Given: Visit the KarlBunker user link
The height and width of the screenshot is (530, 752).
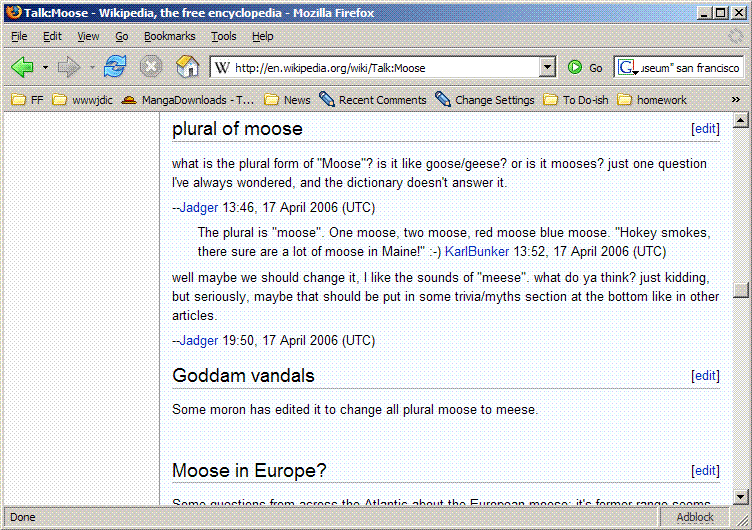Looking at the screenshot, I should click(x=477, y=252).
